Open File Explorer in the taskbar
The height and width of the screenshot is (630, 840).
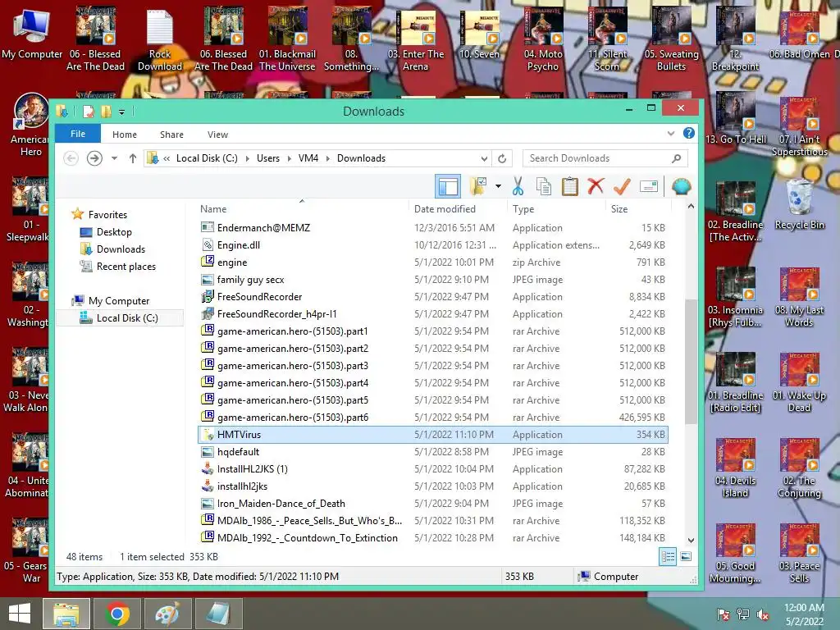tap(66, 614)
